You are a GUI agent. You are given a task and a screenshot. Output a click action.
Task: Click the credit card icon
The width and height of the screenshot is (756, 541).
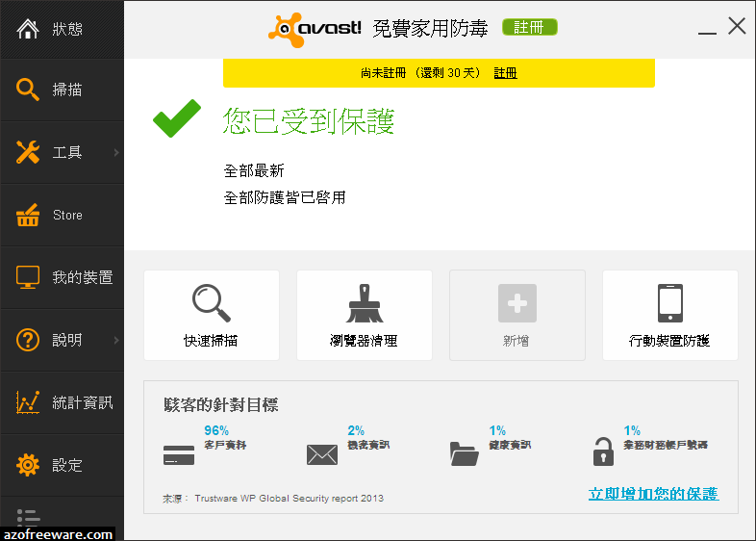(x=179, y=454)
